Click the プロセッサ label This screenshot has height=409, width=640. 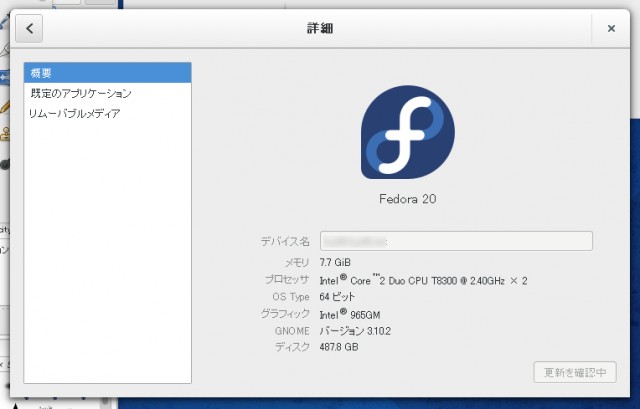[x=287, y=280]
